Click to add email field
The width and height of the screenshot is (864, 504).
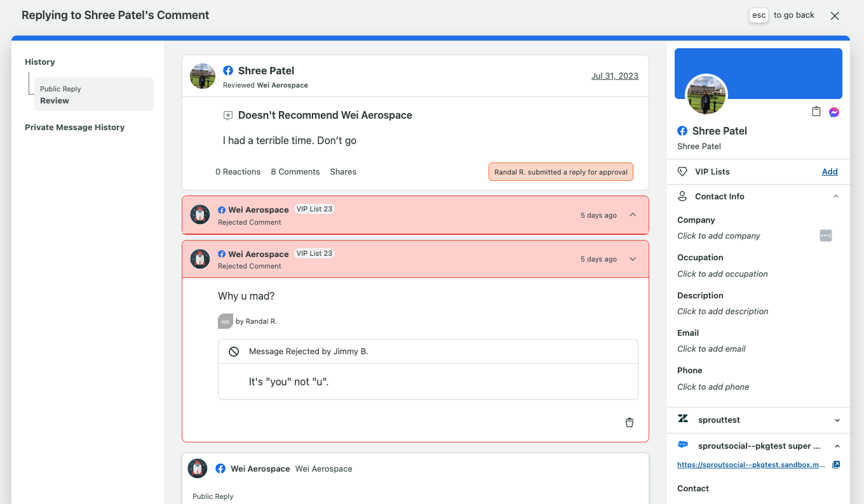[712, 348]
